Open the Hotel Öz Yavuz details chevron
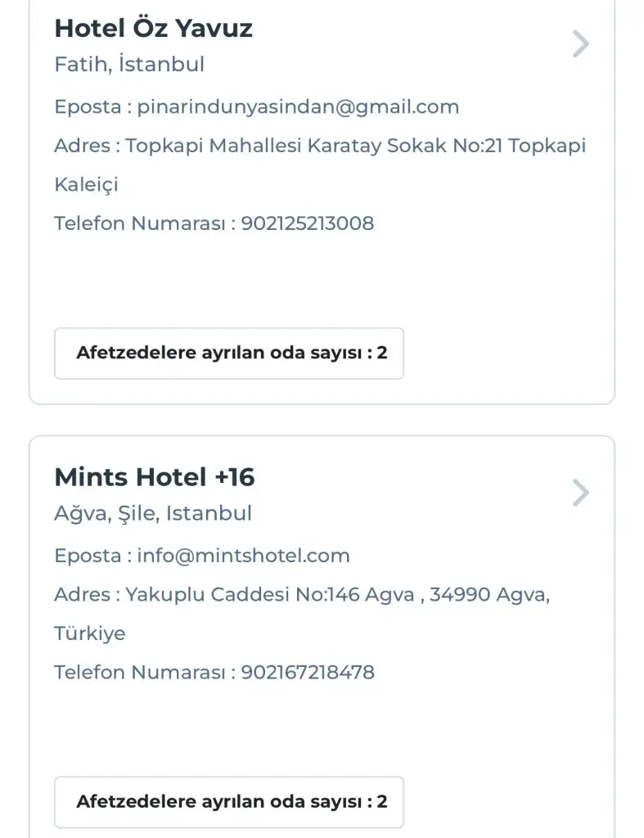 tap(580, 44)
